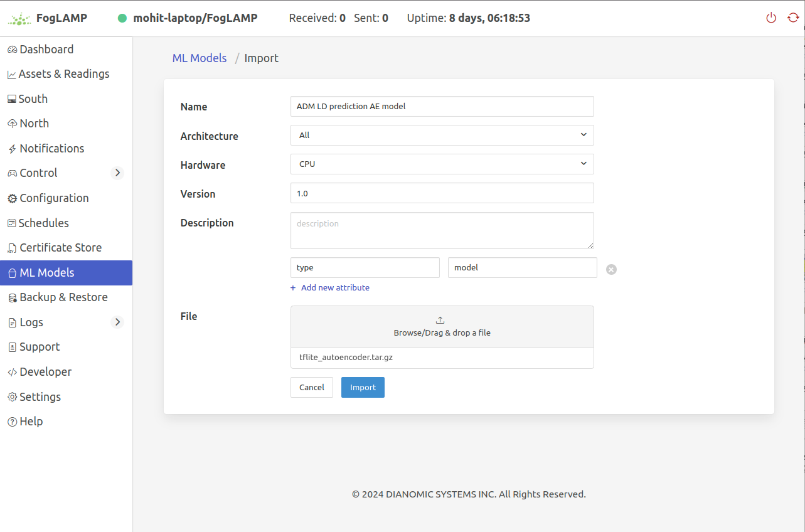The width and height of the screenshot is (805, 532).
Task: Open the Architecture dropdown
Action: pos(442,136)
